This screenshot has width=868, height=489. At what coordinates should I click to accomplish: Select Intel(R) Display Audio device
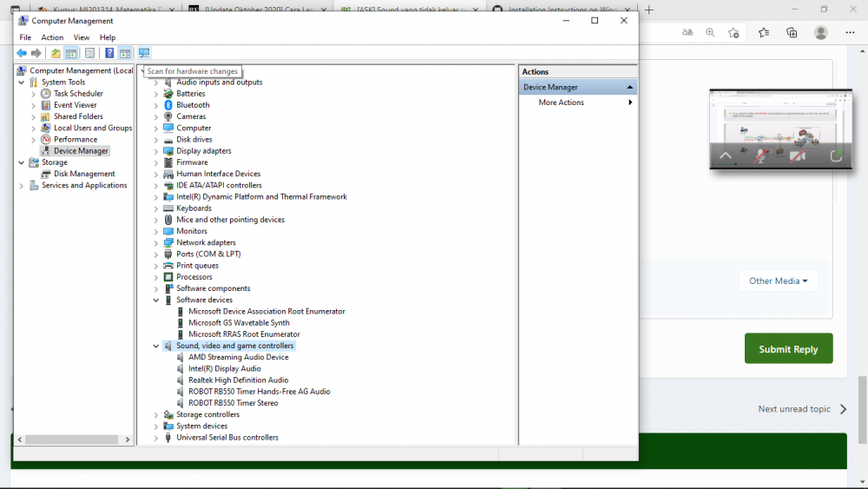[x=224, y=369]
